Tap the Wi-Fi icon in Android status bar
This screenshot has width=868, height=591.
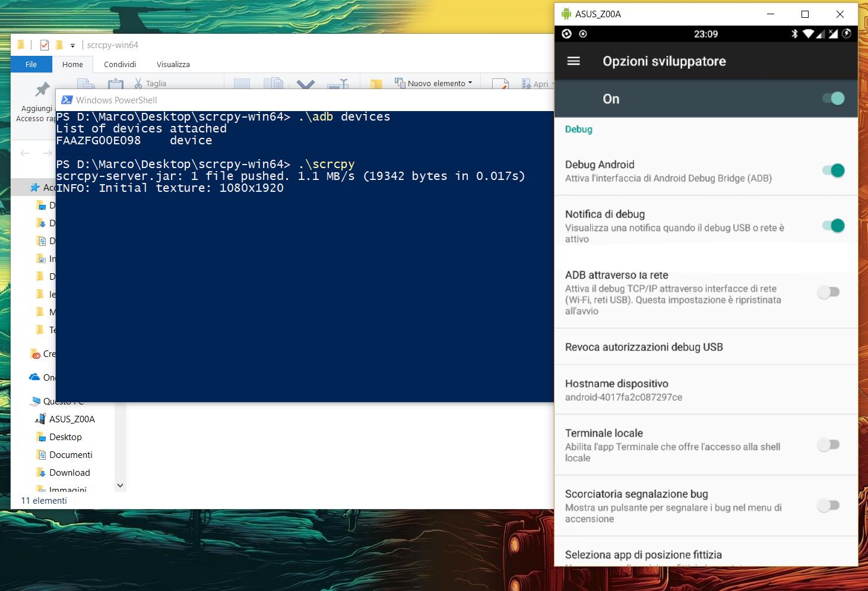pyautogui.click(x=808, y=34)
